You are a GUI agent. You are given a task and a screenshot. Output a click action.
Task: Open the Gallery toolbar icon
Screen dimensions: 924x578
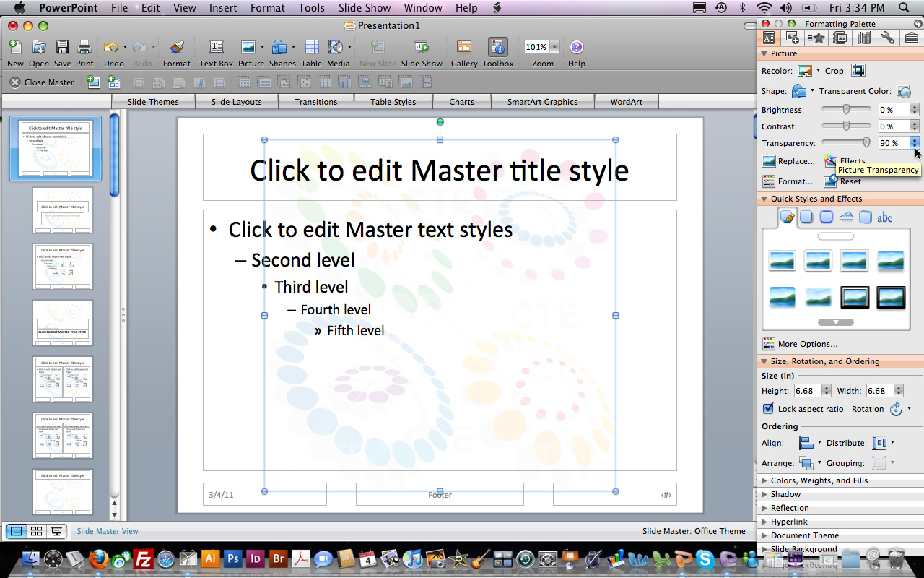point(464,48)
